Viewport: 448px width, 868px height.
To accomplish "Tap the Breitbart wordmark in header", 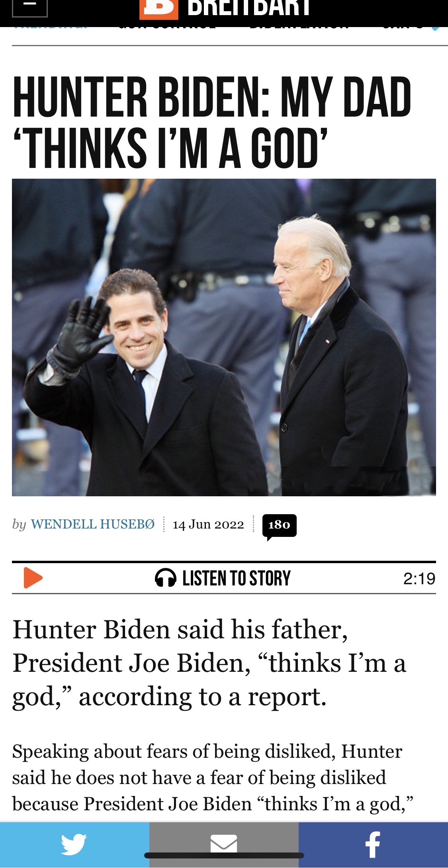I will pyautogui.click(x=248, y=8).
